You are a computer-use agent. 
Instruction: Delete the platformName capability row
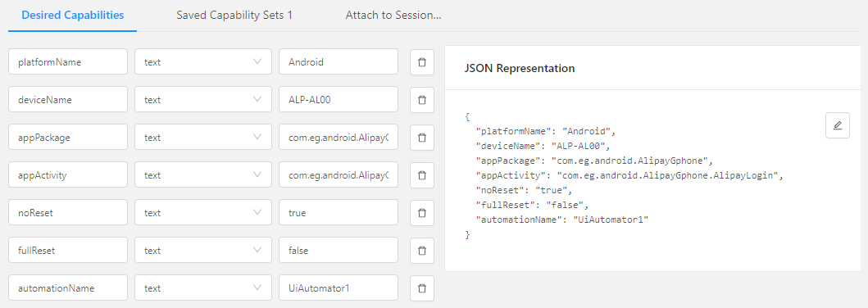click(x=422, y=62)
